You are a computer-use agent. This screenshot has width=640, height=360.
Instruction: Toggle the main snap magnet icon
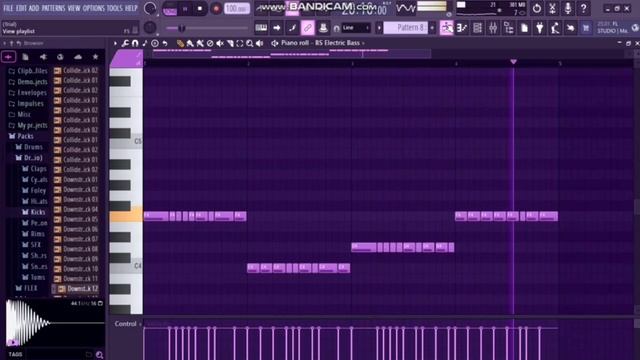coord(336,28)
